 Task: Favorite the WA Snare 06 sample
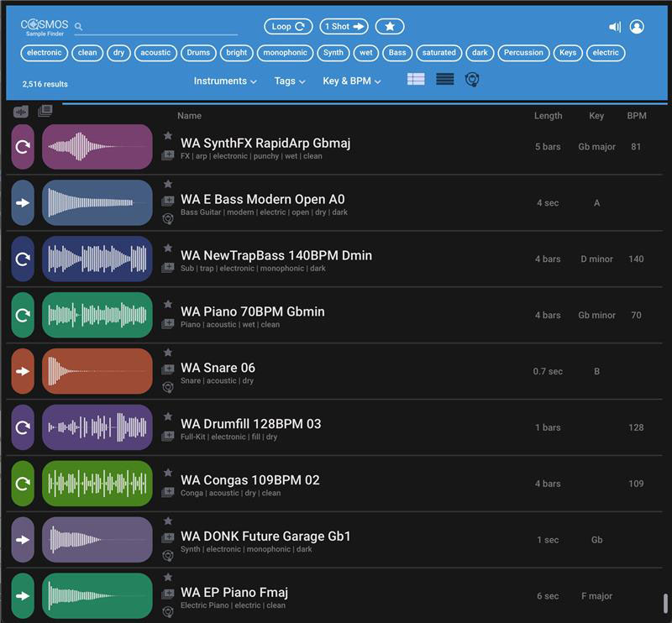point(168,353)
